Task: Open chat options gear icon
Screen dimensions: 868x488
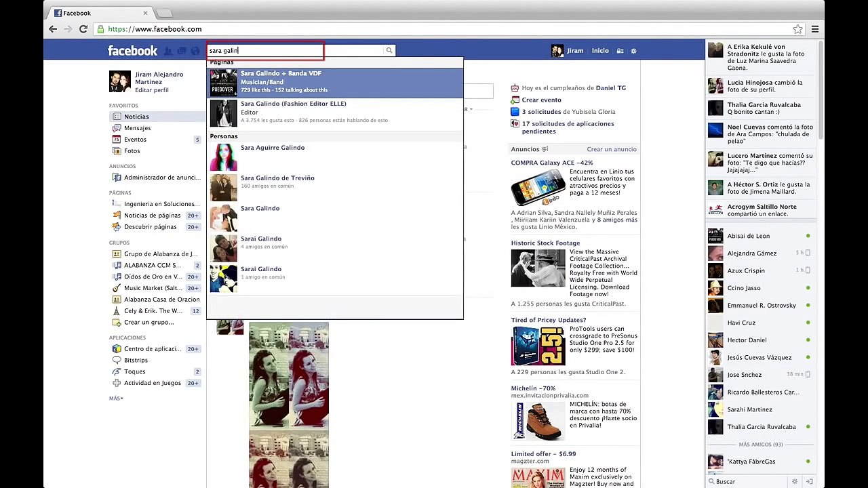Action: (795, 481)
